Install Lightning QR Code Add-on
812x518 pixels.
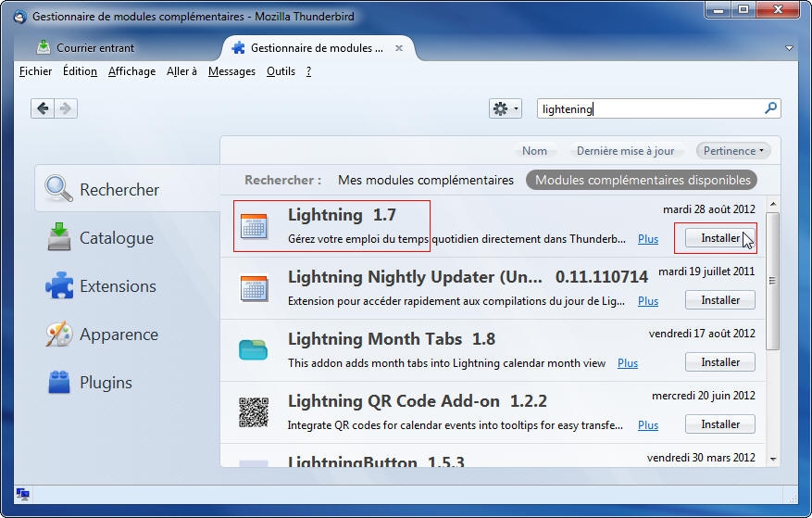[x=719, y=424]
